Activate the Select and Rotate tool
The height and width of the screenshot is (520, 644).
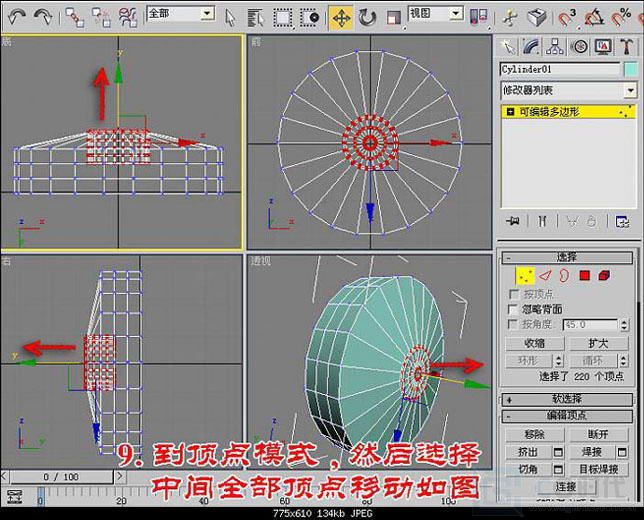point(367,18)
